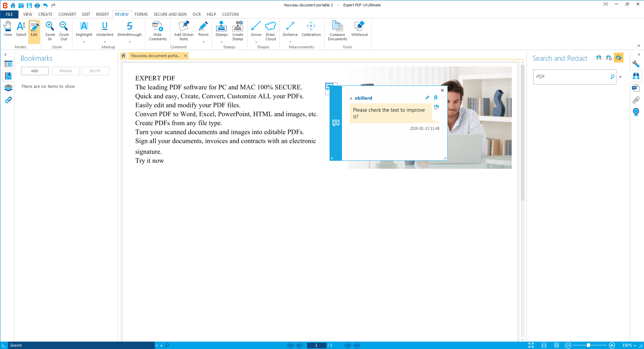Toggle the Search and Redact mode icon
The width and height of the screenshot is (644, 349).
click(618, 58)
